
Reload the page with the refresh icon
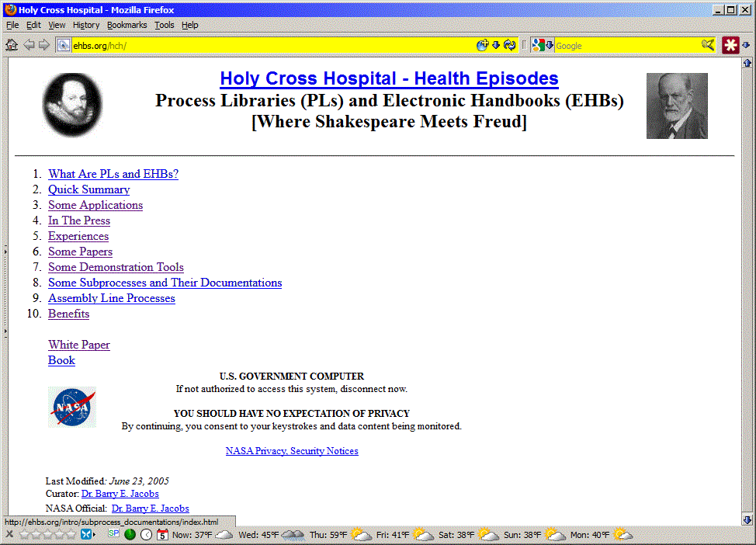coord(510,45)
